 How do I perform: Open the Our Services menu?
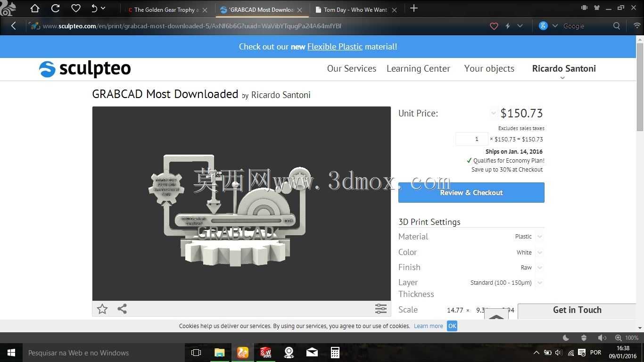pyautogui.click(x=352, y=68)
